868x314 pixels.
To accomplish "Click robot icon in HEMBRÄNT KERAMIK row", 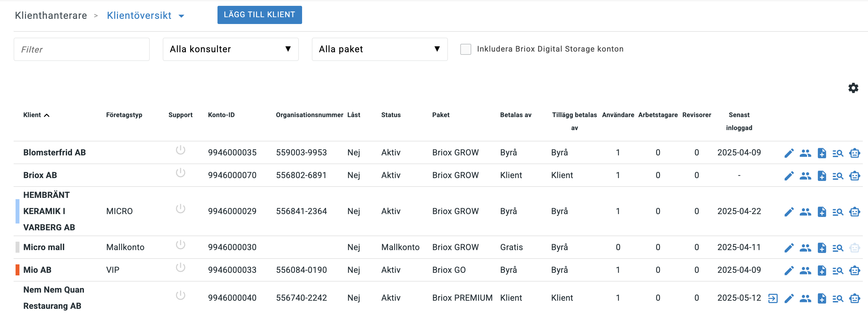I will pos(854,212).
